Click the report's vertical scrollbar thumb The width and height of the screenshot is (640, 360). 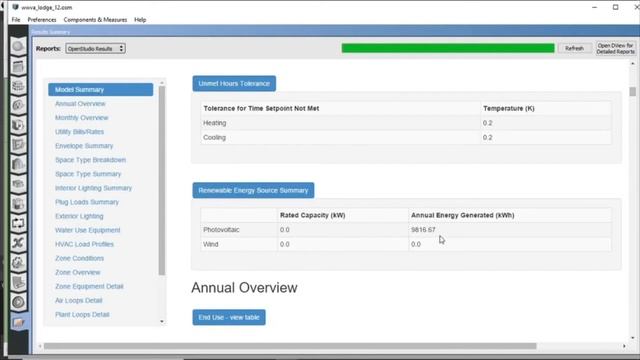pos(633,91)
